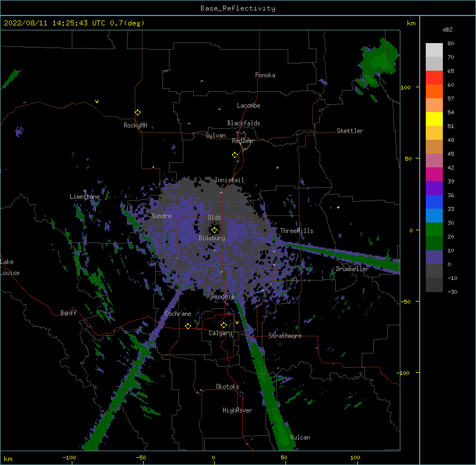Click the yellow V marker in the northwest
Image resolution: width=476 pixels, height=465 pixels.
(x=97, y=102)
